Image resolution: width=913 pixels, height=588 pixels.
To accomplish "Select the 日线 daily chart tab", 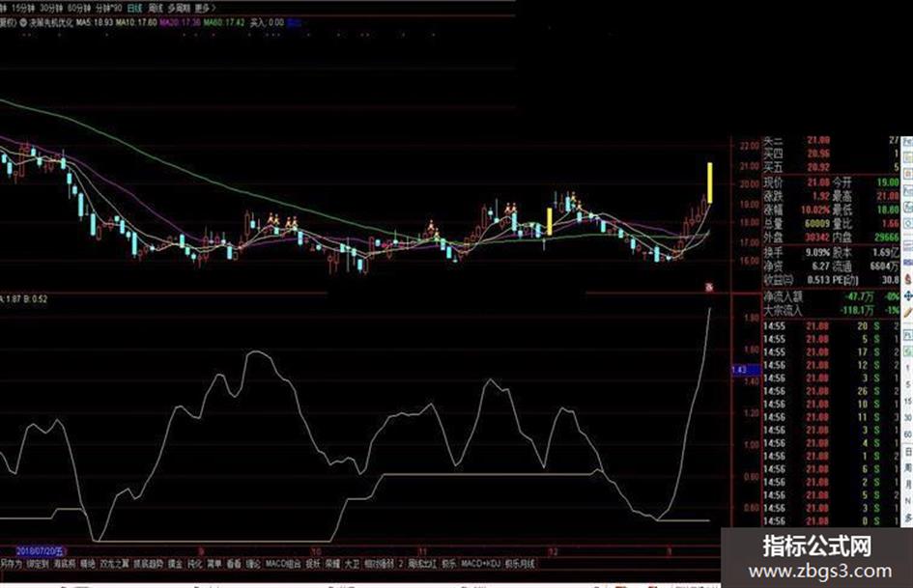I will pyautogui.click(x=134, y=8).
